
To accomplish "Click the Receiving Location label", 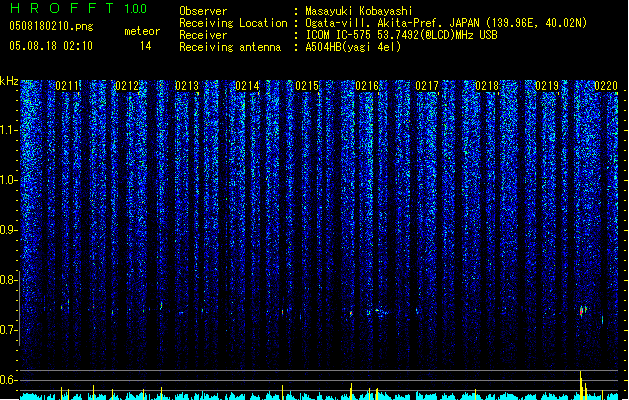I will [233, 23].
